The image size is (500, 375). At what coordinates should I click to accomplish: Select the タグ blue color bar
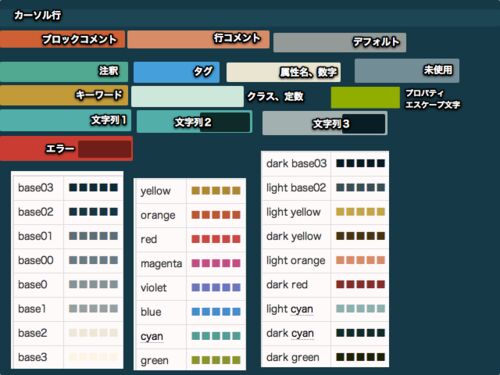click(x=176, y=72)
